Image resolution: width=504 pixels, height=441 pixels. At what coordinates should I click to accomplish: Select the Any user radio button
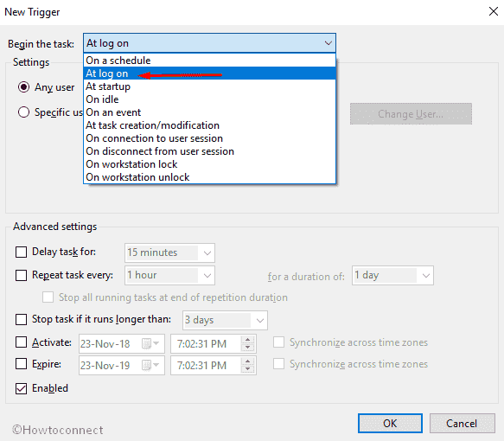[x=24, y=86]
